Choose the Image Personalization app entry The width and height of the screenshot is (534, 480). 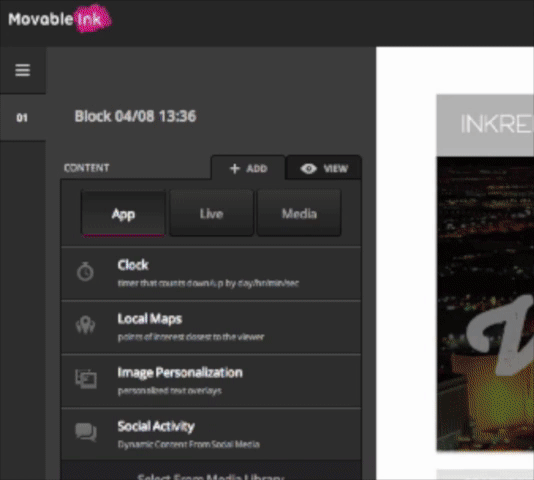pyautogui.click(x=211, y=381)
